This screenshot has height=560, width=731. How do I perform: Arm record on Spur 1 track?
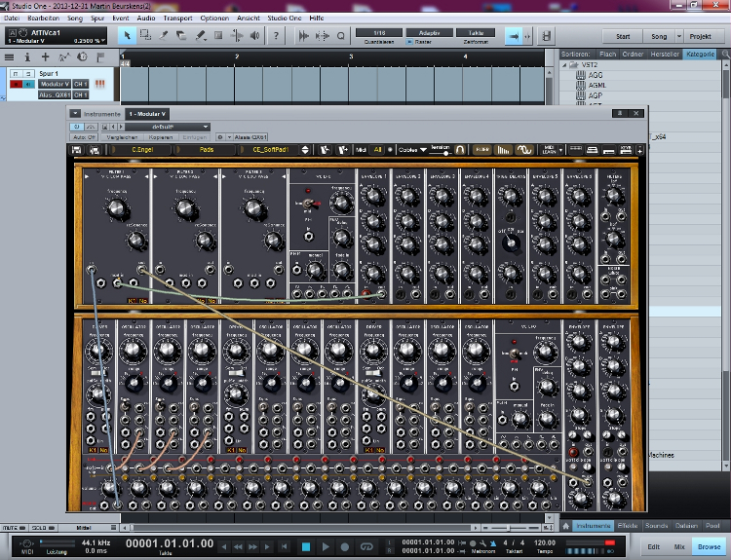pyautogui.click(x=16, y=84)
